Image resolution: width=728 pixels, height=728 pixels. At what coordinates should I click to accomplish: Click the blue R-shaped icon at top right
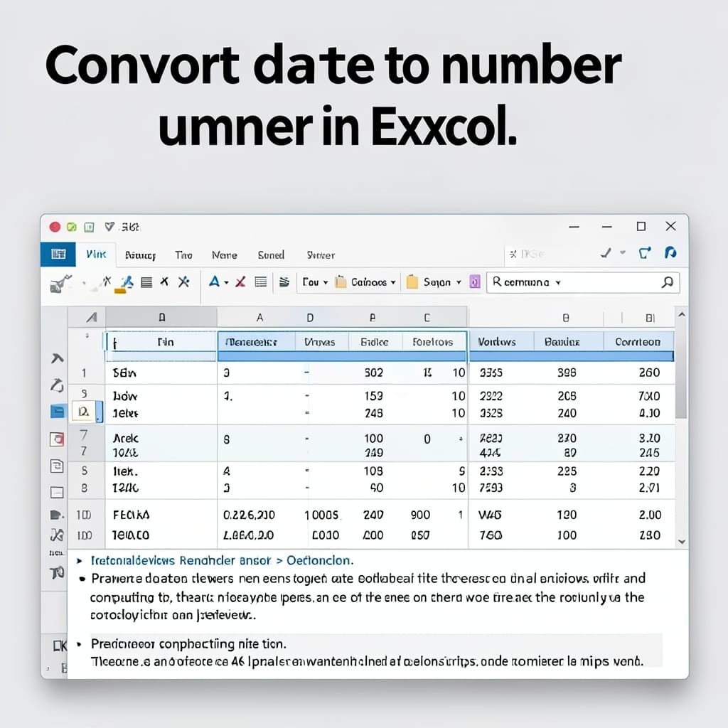[x=670, y=252]
